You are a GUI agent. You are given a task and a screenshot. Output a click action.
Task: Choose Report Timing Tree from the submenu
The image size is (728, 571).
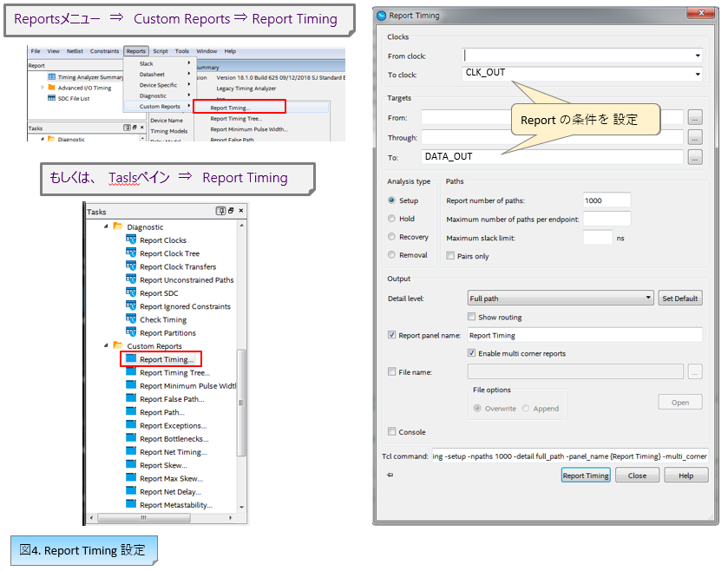tap(236, 119)
